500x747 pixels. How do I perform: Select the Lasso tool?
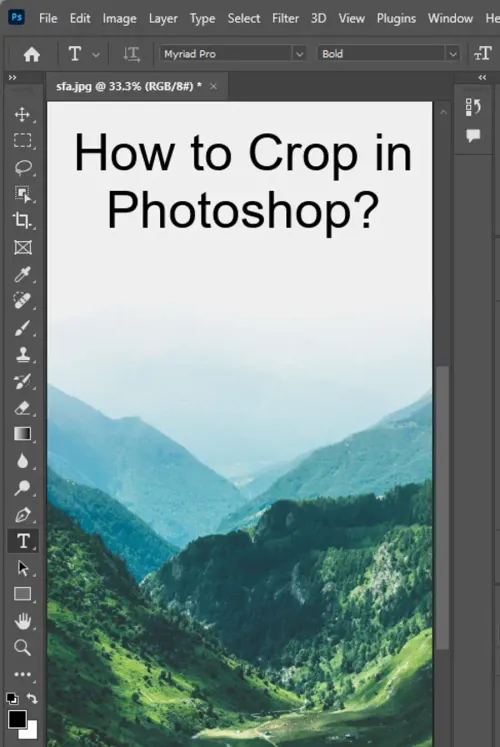pos(22,168)
